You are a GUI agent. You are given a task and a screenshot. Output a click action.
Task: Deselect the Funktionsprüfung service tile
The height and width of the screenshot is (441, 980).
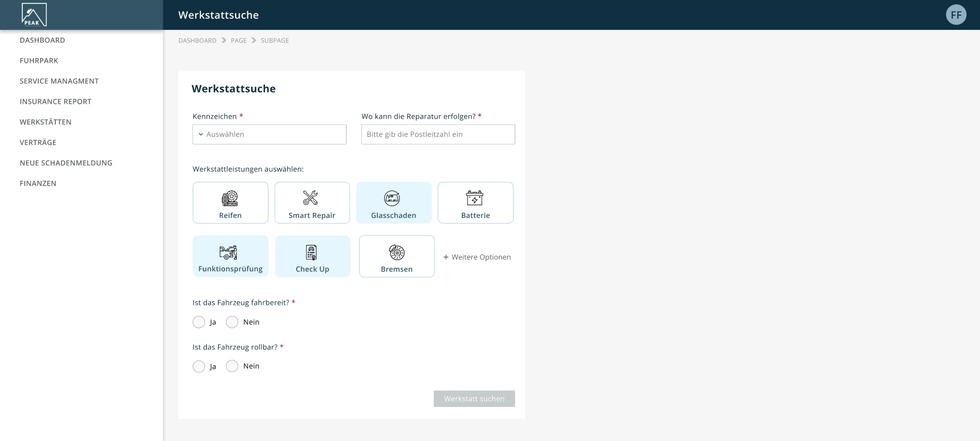(230, 256)
